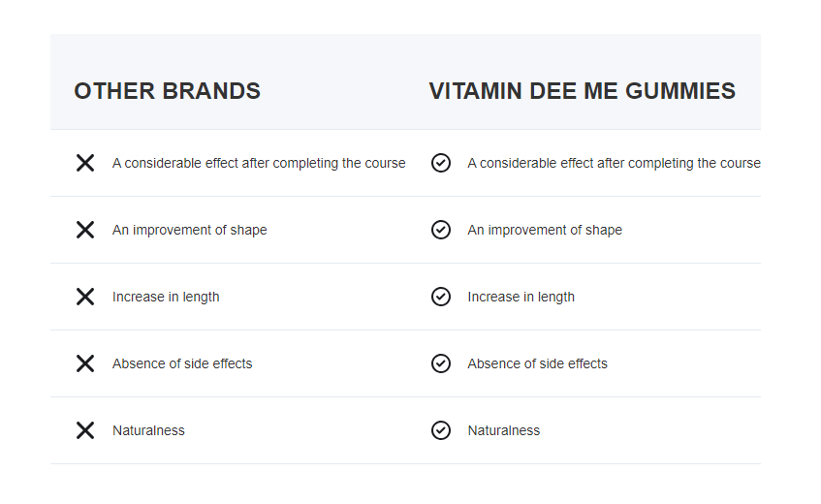Click the X icon beside 'A considerable effect' under Other Brands
Image resolution: width=821 pixels, height=504 pixels.
85,163
